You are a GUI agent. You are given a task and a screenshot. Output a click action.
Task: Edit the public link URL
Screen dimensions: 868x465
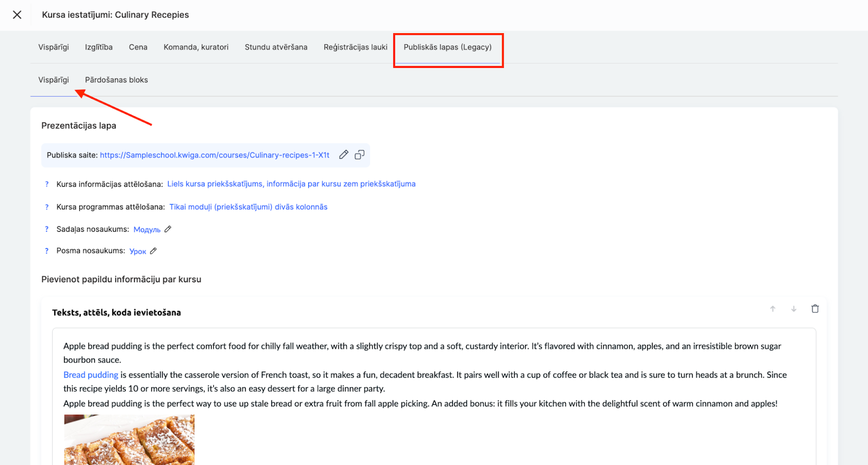[343, 155]
